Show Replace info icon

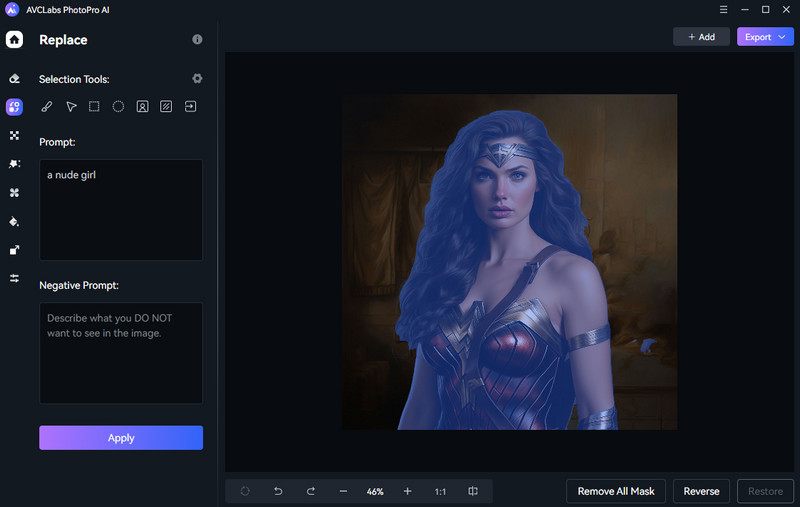pos(197,39)
